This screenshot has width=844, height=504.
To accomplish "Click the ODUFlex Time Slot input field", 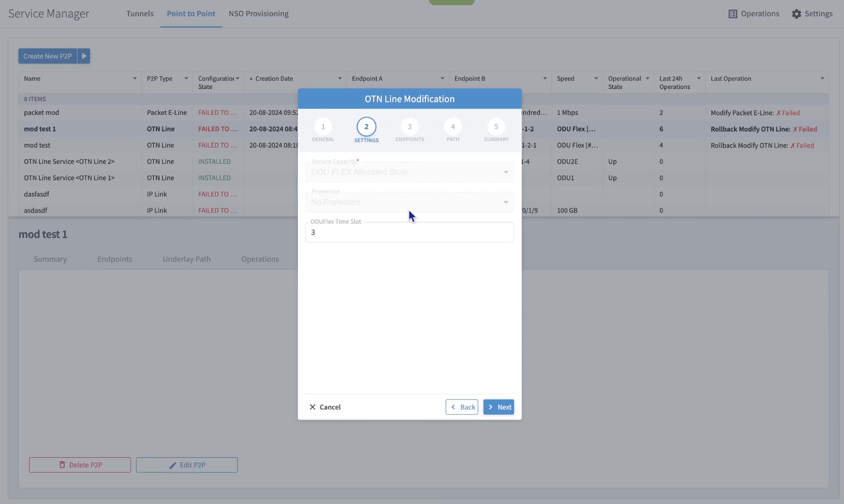I will pyautogui.click(x=409, y=232).
